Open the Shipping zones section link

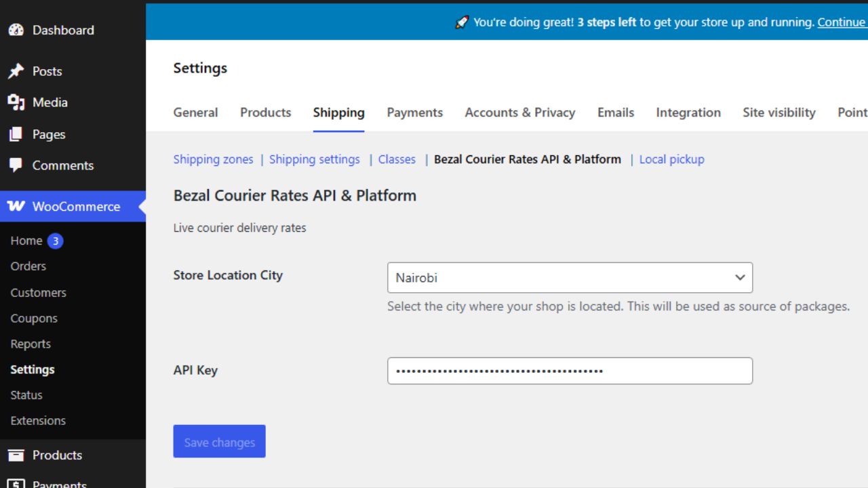tap(214, 159)
